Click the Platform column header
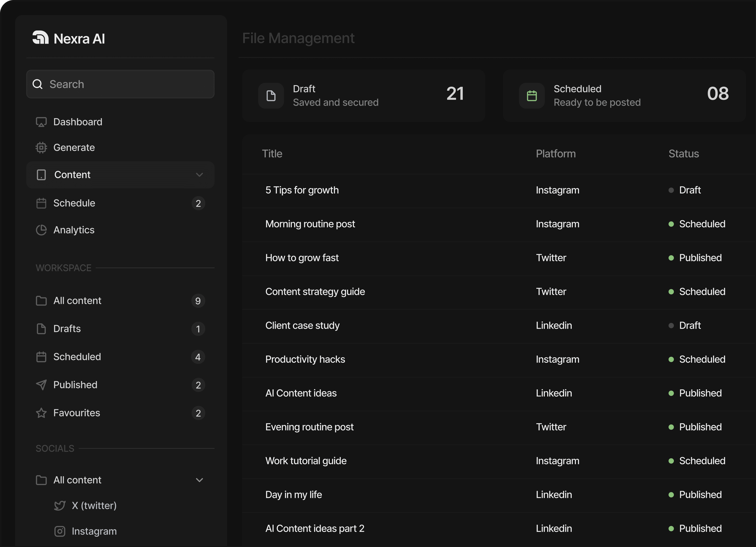 pos(555,154)
